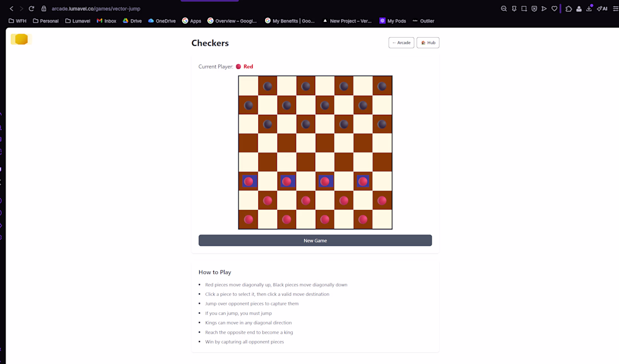Click the yellow logo at page top-left
Viewport: 619px width, 364px height.
point(21,39)
